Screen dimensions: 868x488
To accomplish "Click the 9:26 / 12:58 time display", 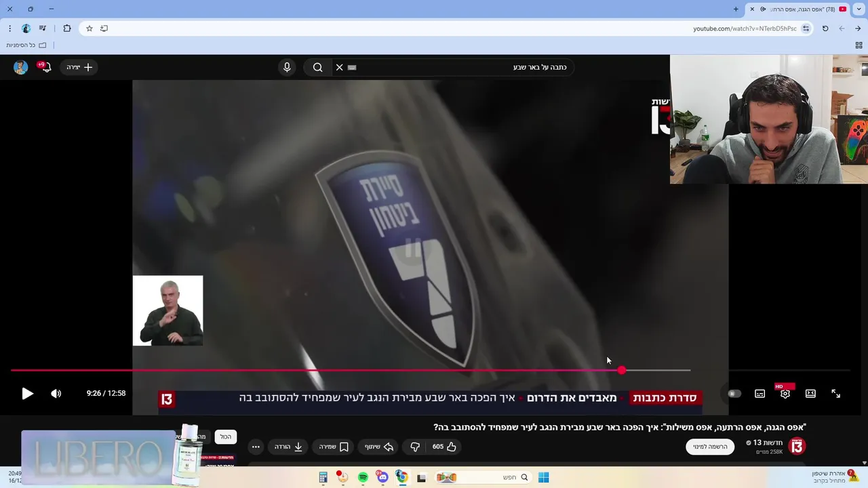I will 106,393.
